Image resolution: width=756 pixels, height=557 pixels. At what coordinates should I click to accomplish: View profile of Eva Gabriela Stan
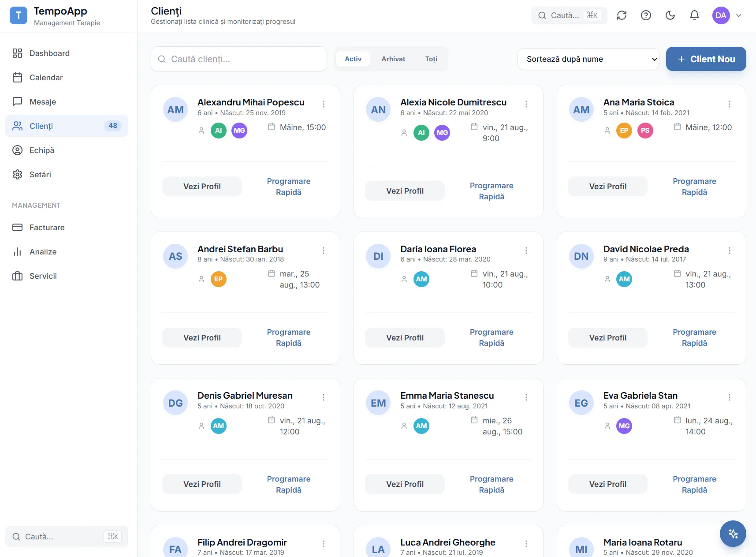click(608, 484)
